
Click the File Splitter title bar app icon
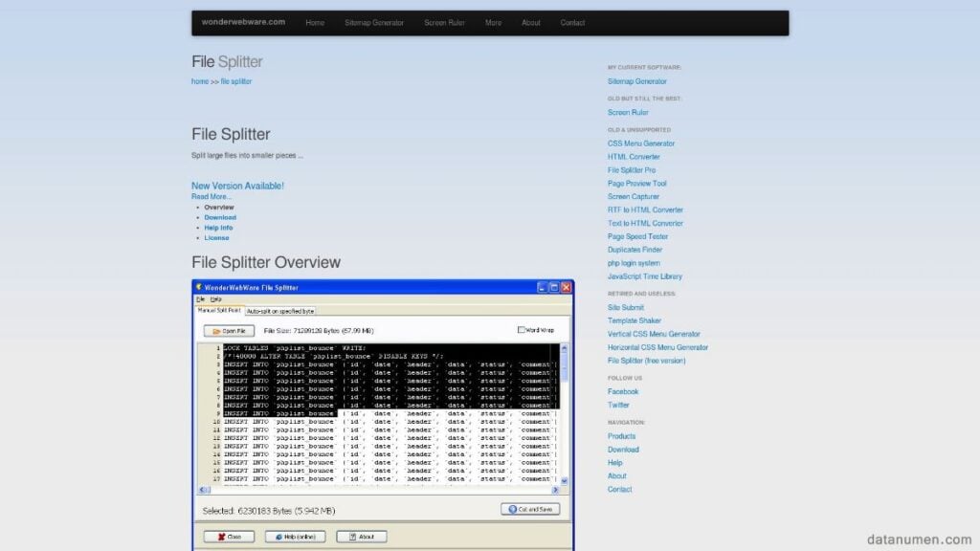pos(200,286)
